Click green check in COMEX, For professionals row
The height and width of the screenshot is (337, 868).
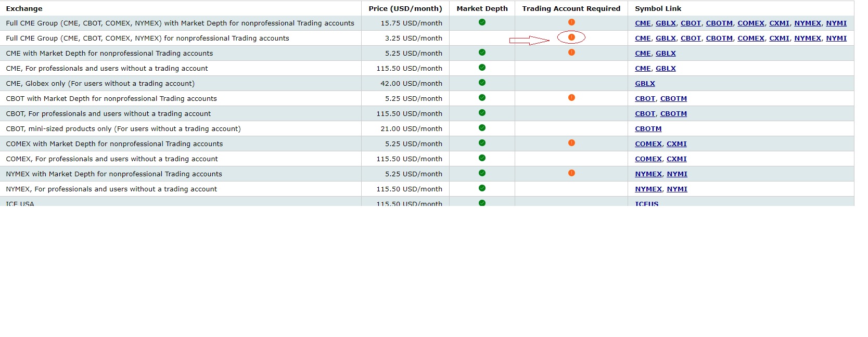pos(482,158)
